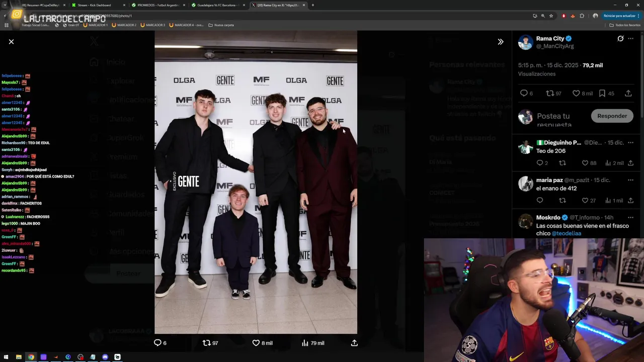
Task: Open Dieguinho's avatar
Action: tap(526, 147)
